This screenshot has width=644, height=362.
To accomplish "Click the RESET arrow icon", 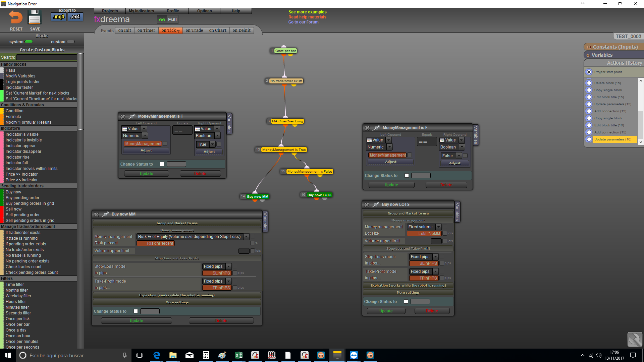I will coord(15,17).
